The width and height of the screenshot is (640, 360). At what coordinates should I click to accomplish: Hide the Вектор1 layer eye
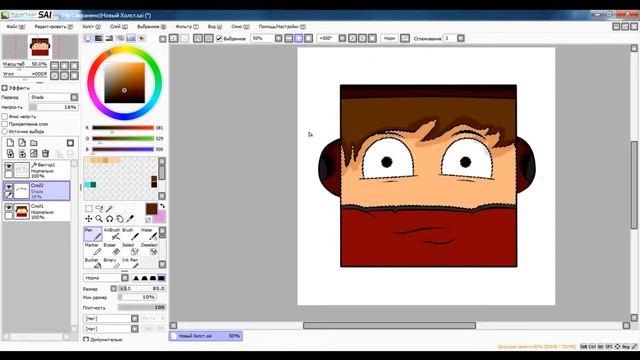click(9, 166)
